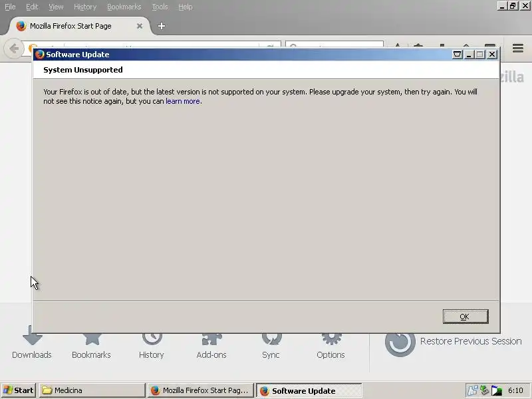Switch to Mozilla Firefox Start Page taskbar button
The height and width of the screenshot is (399, 532).
[x=201, y=390]
